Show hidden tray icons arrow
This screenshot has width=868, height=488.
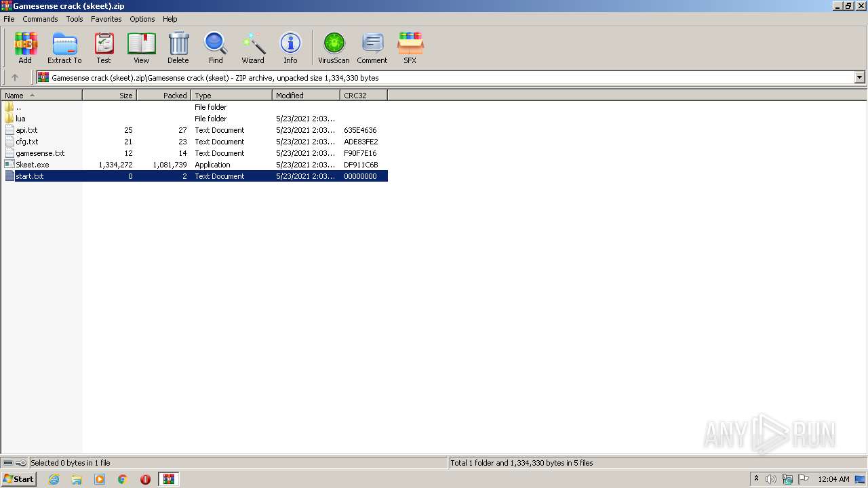click(x=756, y=479)
